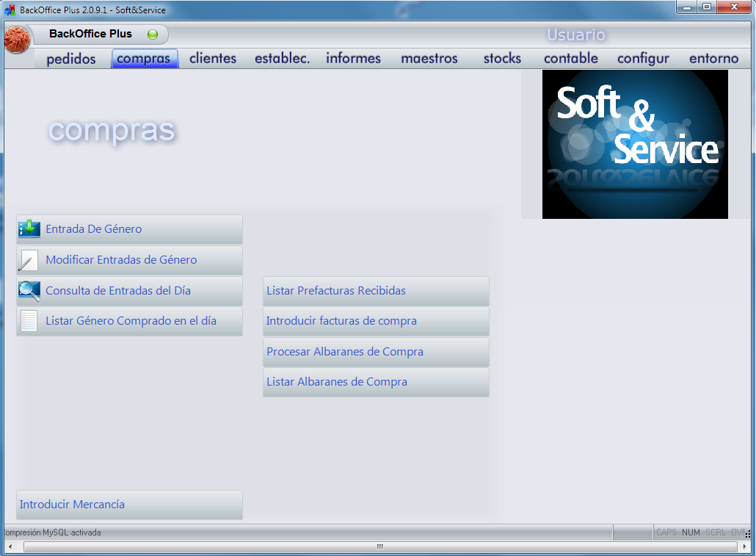Click the Soft & Service logo image

pos(635,144)
